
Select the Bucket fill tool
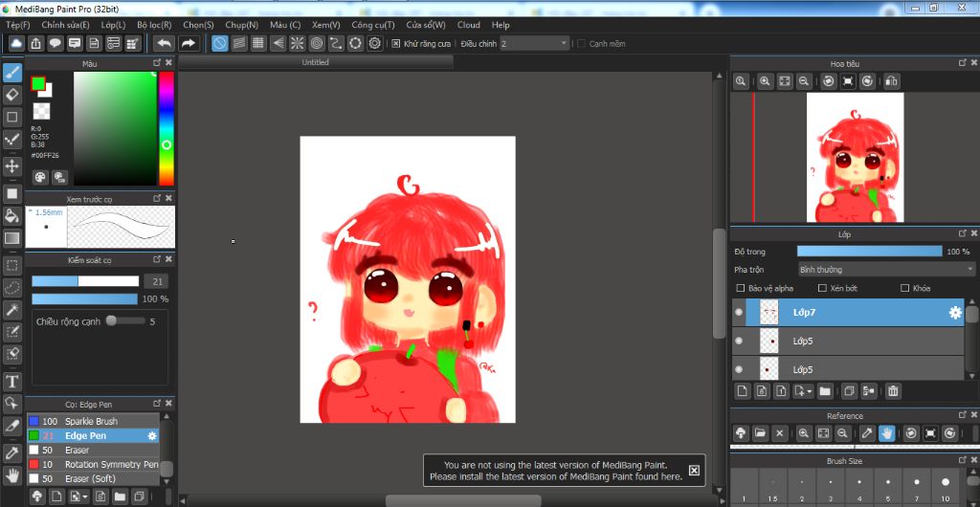(11, 216)
